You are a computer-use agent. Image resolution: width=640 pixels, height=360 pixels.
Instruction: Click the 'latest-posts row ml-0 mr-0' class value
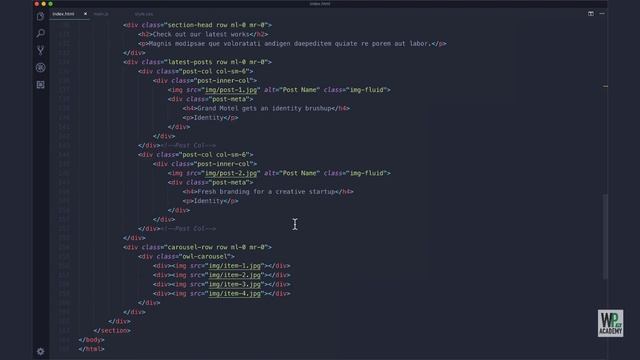coord(216,62)
